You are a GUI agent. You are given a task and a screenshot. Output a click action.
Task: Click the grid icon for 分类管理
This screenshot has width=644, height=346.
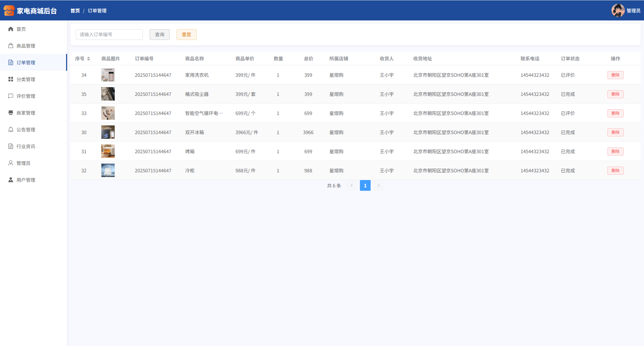(x=11, y=79)
